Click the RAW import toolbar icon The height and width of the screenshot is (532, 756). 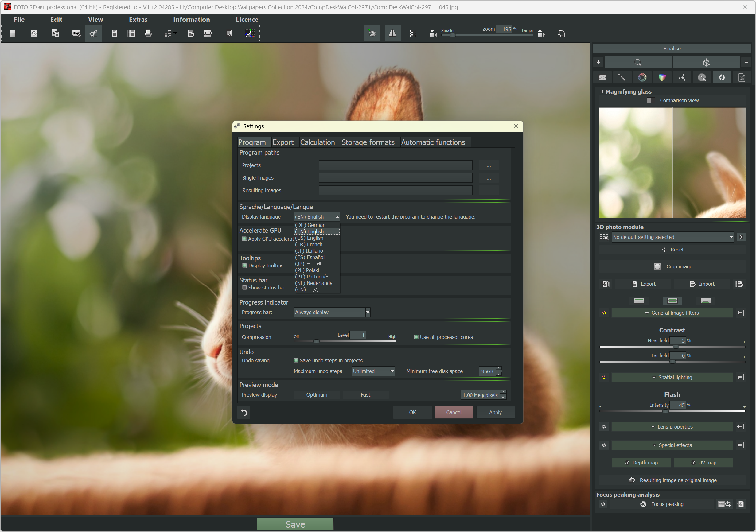pyautogui.click(x=76, y=33)
